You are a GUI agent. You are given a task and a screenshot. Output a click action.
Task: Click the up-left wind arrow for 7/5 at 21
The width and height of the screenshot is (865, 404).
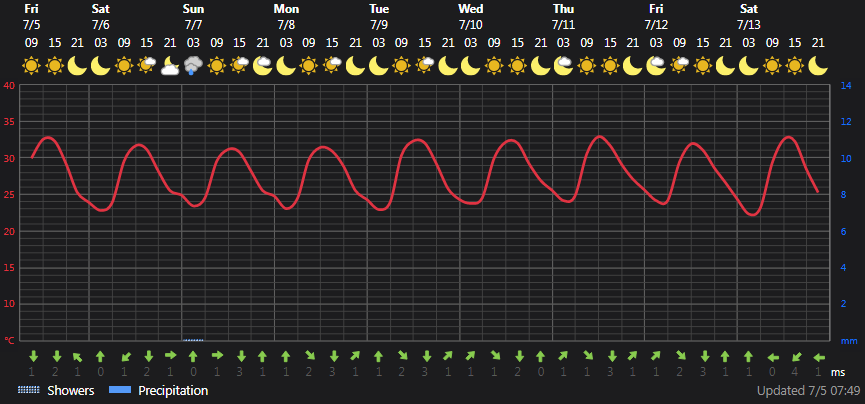tap(78, 356)
